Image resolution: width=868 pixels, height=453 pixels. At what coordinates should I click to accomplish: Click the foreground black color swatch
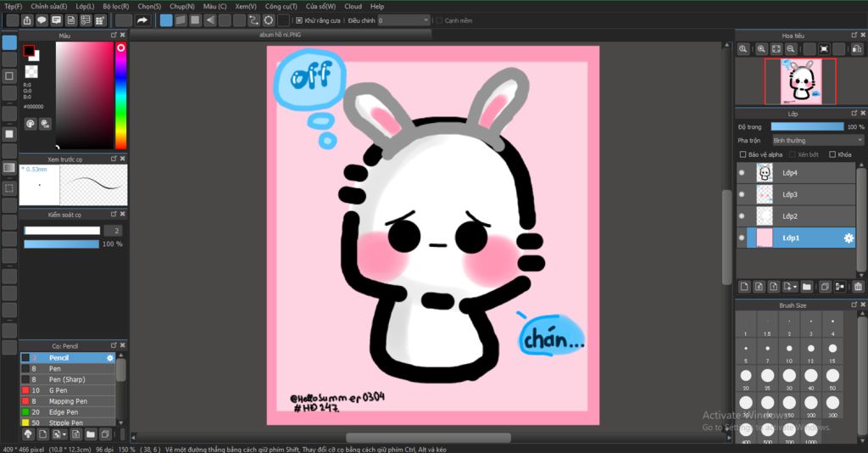tap(29, 51)
